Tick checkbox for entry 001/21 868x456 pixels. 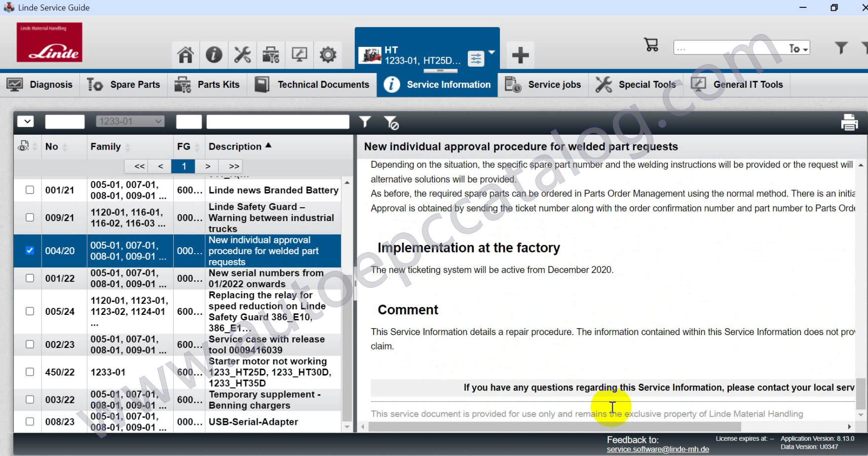tap(30, 190)
